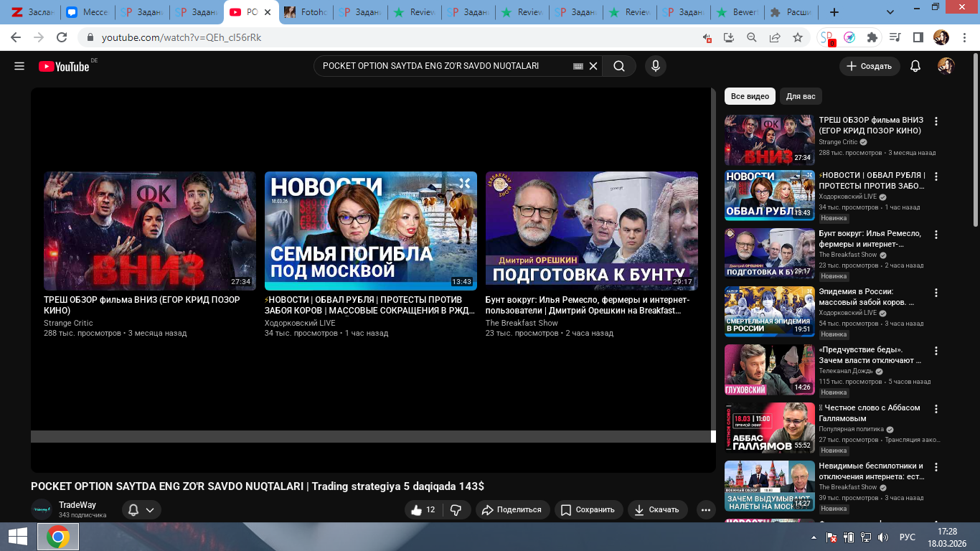The image size is (980, 551).
Task: Open the on-screen keyboard icon in search
Action: point(578,66)
